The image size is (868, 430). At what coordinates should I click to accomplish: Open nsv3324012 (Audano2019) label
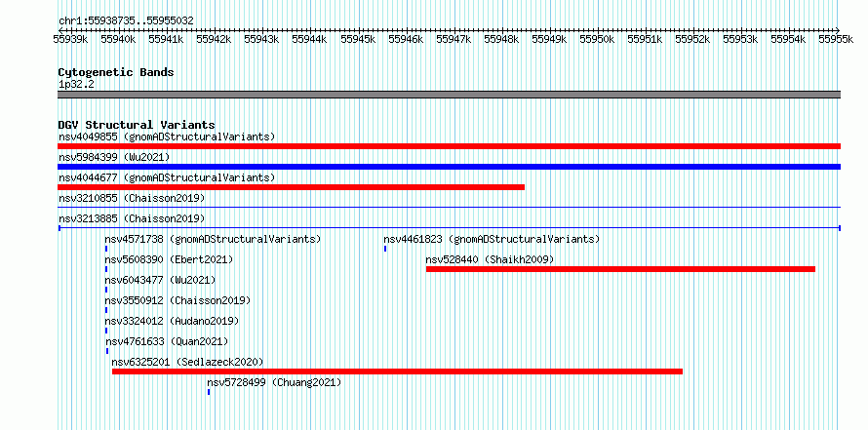click(173, 321)
